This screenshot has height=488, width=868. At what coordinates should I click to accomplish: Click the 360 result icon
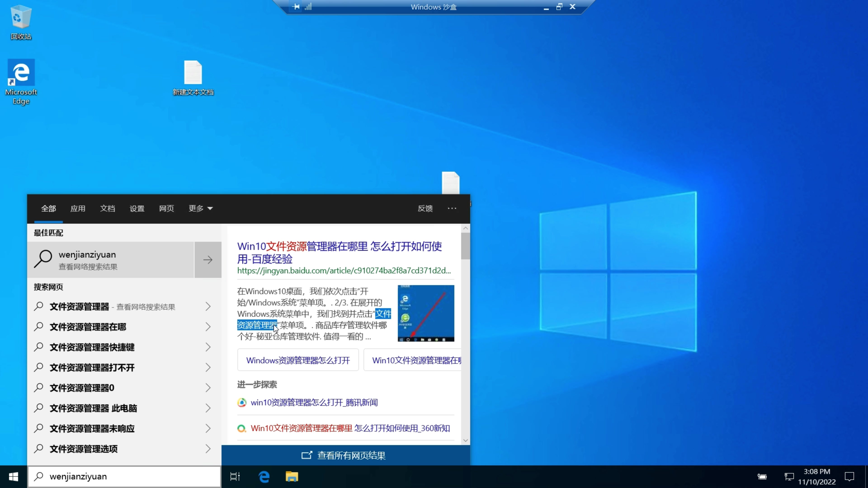242,428
